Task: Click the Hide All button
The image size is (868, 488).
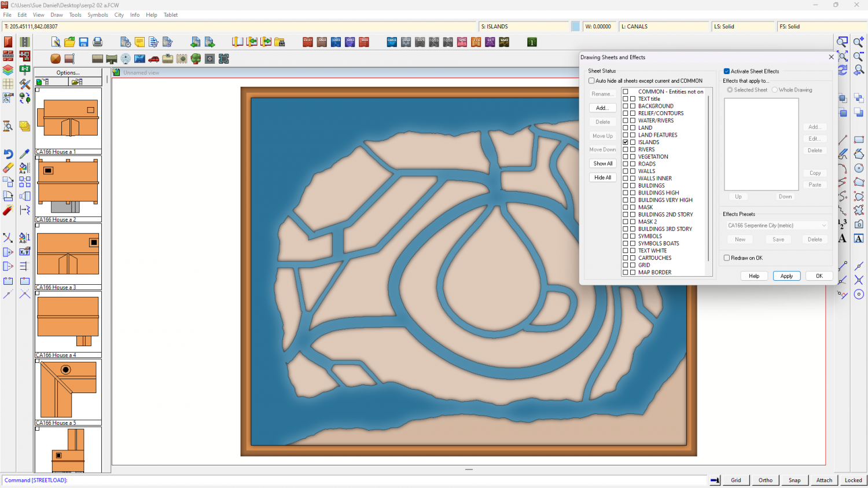Action: coord(603,178)
